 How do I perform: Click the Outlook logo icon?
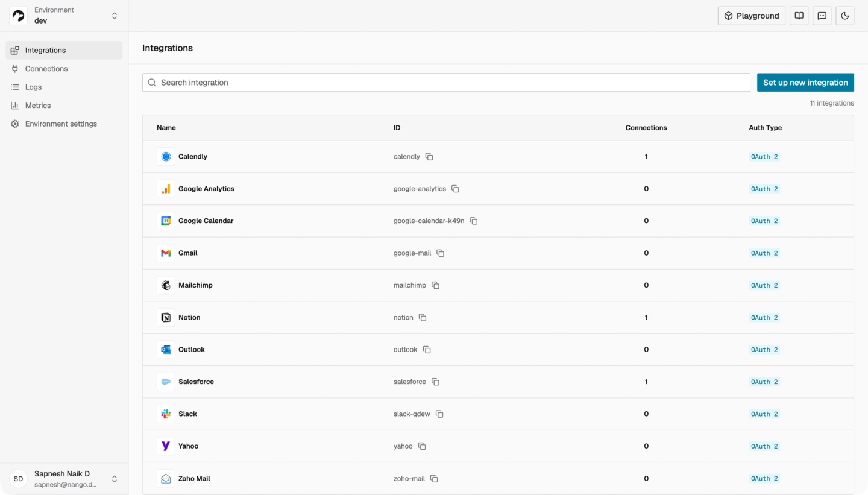tap(166, 350)
